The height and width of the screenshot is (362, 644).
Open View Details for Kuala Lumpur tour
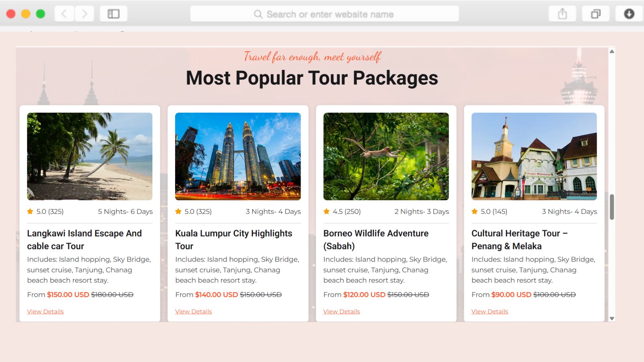(194, 311)
